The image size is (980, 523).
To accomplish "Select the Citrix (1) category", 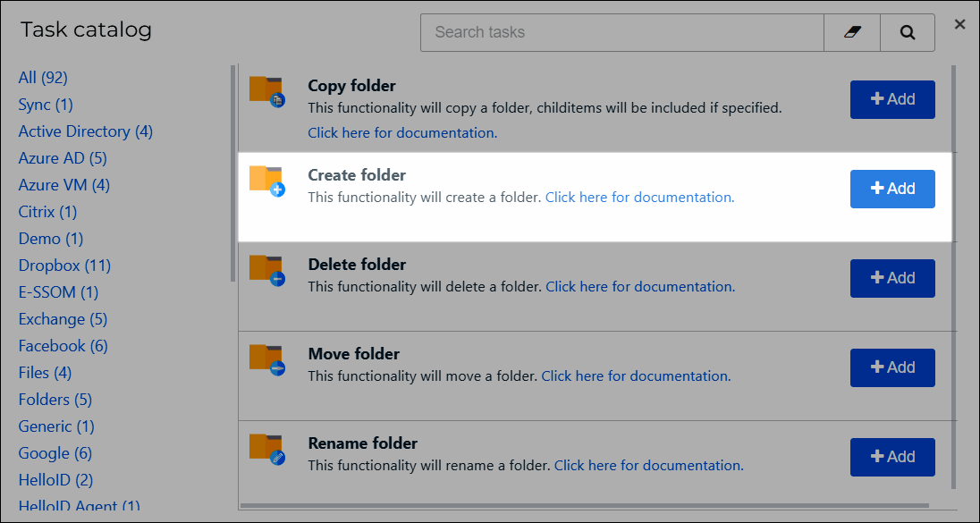I will coord(47,212).
